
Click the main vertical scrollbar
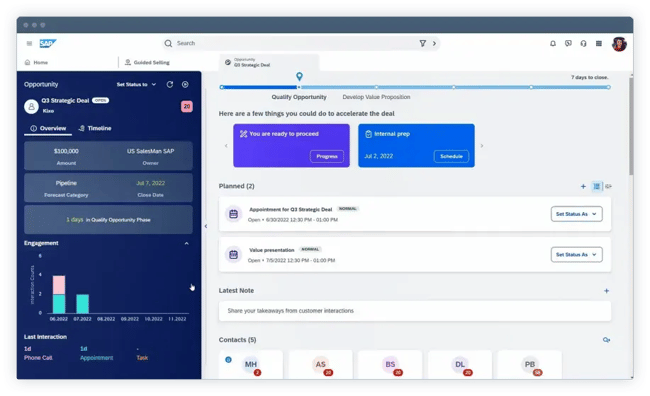click(631, 126)
